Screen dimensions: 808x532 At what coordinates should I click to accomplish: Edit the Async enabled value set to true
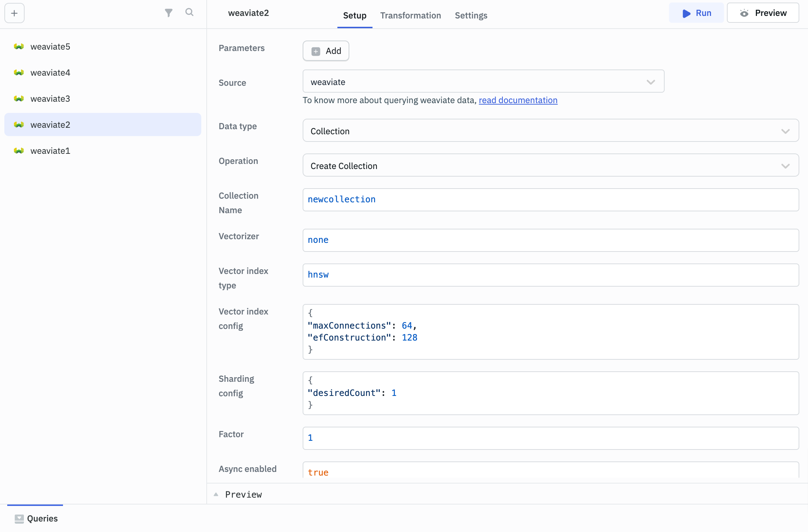(x=550, y=472)
